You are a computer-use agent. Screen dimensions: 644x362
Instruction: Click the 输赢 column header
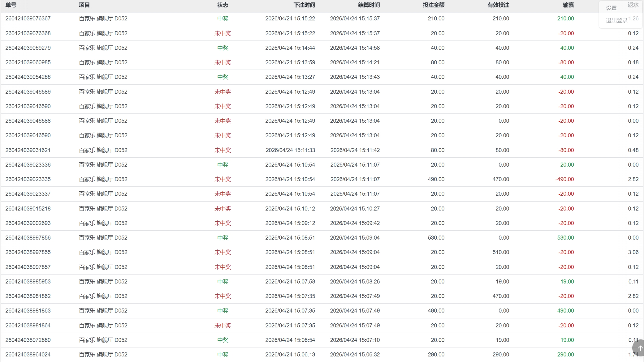[x=568, y=5]
